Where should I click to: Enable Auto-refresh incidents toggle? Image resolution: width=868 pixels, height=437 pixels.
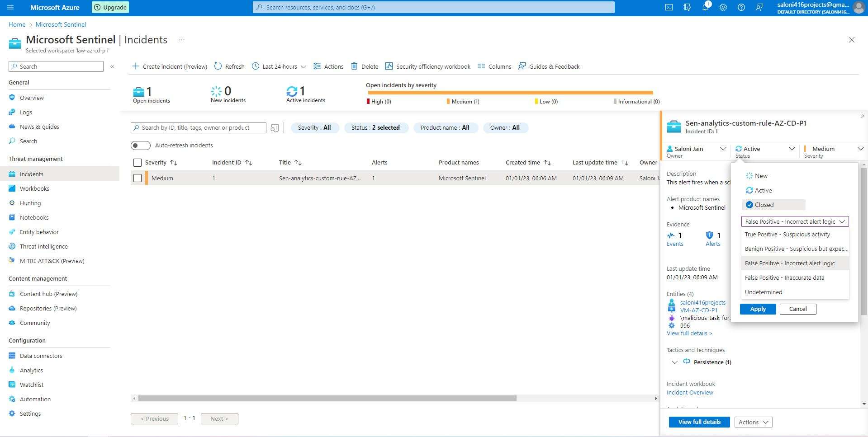coord(140,145)
